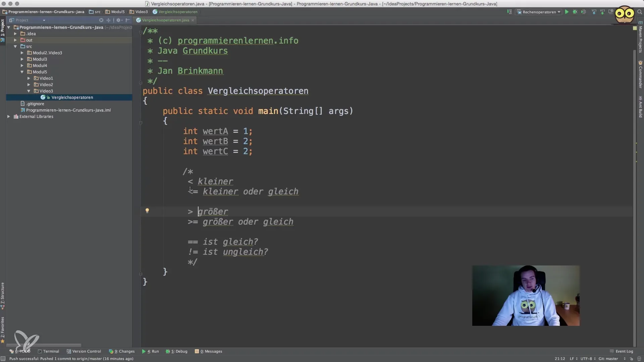Viewport: 644px width, 362px height.
Task: Toggle the 1: Project tool window tab
Action: [x=3, y=30]
